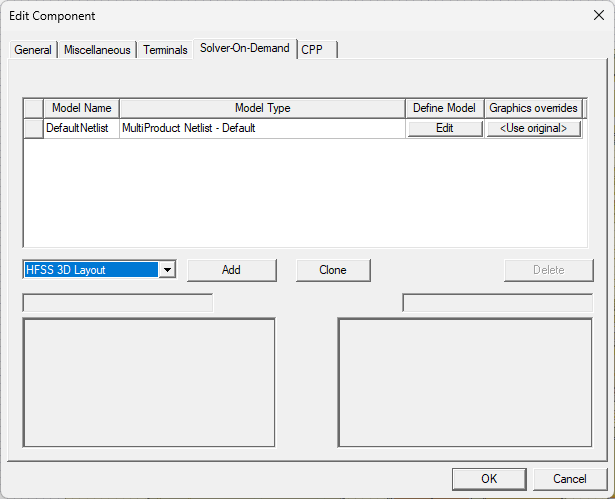Select row header of DefaultNetlist row
The height and width of the screenshot is (499, 615).
click(34, 128)
